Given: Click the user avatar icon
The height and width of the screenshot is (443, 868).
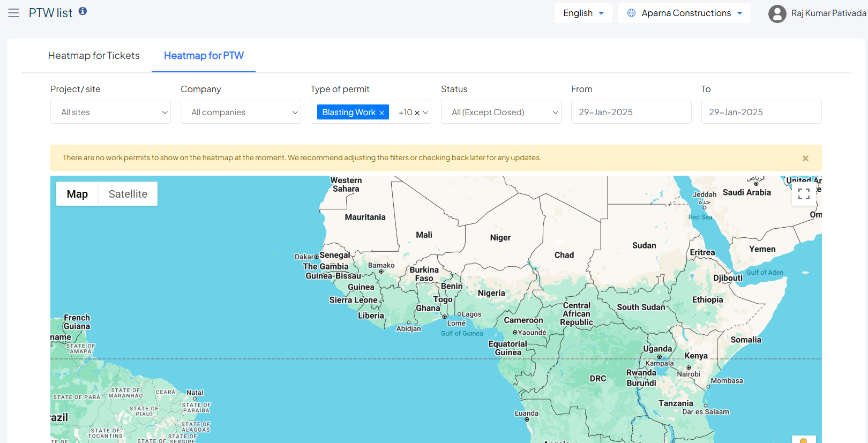Looking at the screenshot, I should 777,13.
